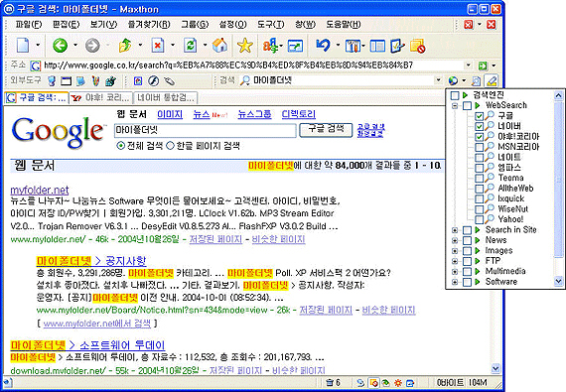Switch to the 네이버 통합검색 tab

pyautogui.click(x=166, y=97)
